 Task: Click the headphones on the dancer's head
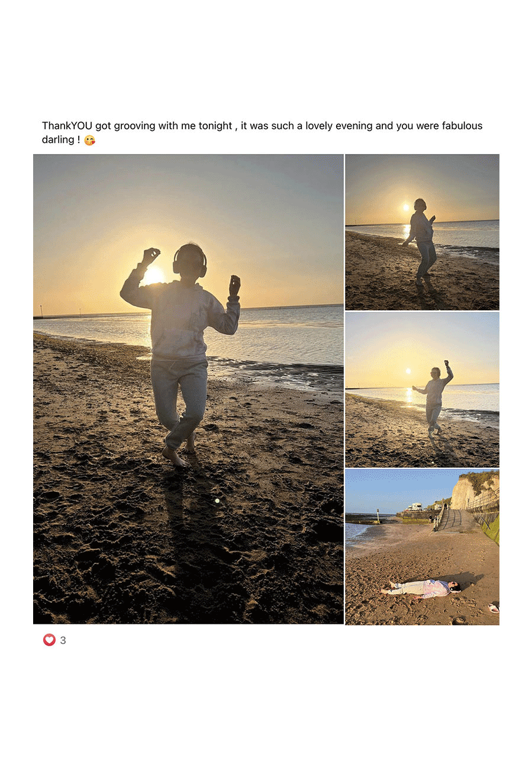(189, 262)
